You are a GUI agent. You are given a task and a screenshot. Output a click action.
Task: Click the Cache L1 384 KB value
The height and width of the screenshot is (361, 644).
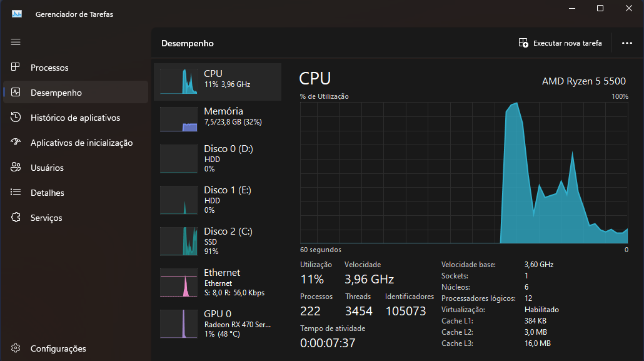[535, 321]
